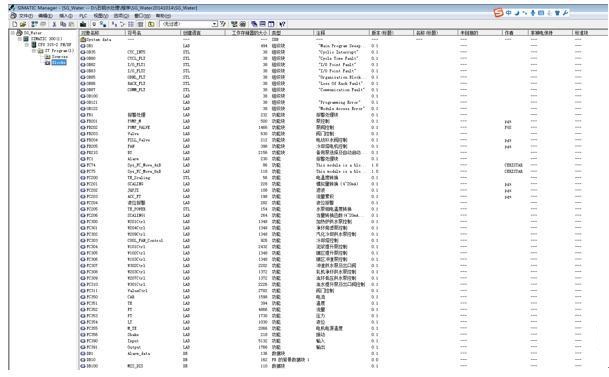Toggle Sogou soft keyboard icon
The width and height of the screenshot is (609, 377).
click(x=541, y=13)
